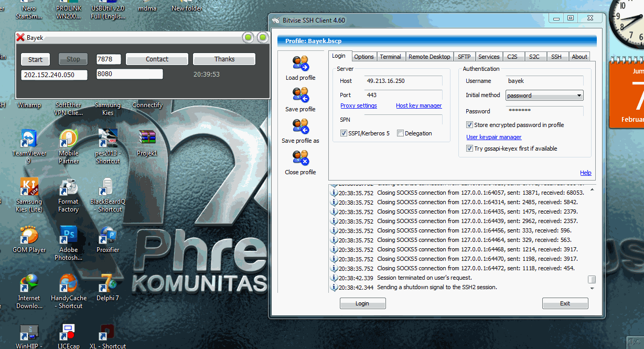This screenshot has height=349, width=644.
Task: Click Start button in Bayek window
Action: click(x=36, y=59)
